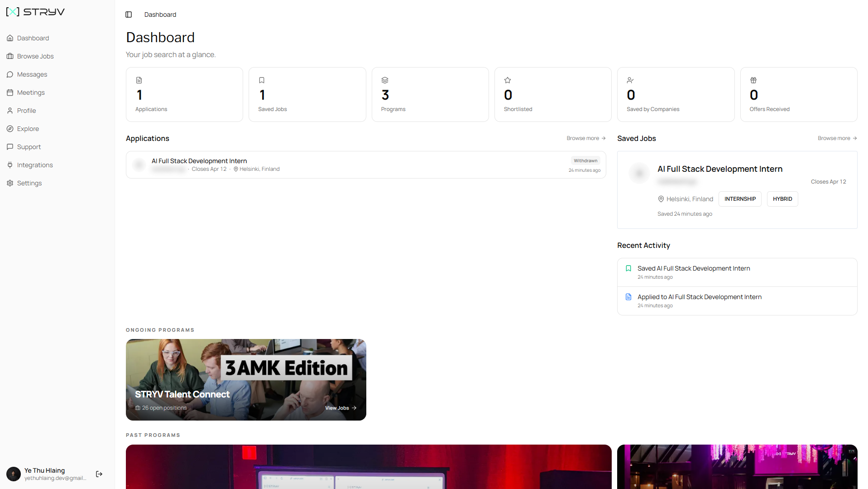Viewport: 868px width, 489px height.
Task: Open the Offers Received stat card
Action: point(799,94)
